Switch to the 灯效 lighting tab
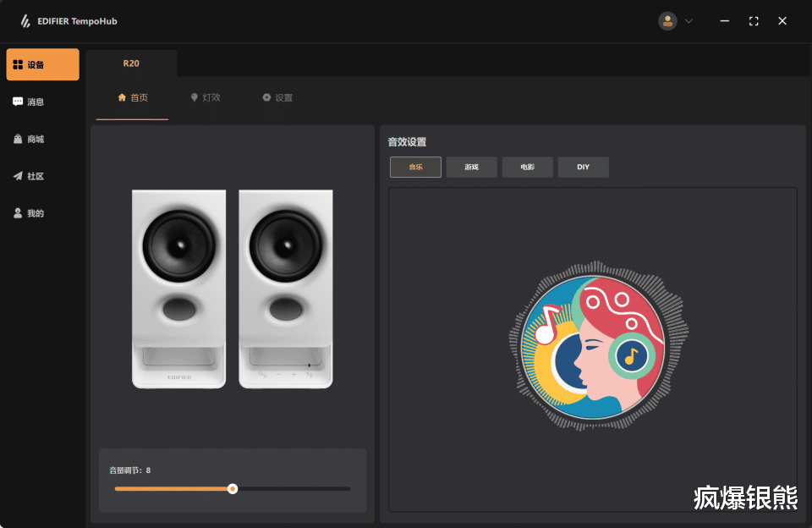 coord(206,98)
